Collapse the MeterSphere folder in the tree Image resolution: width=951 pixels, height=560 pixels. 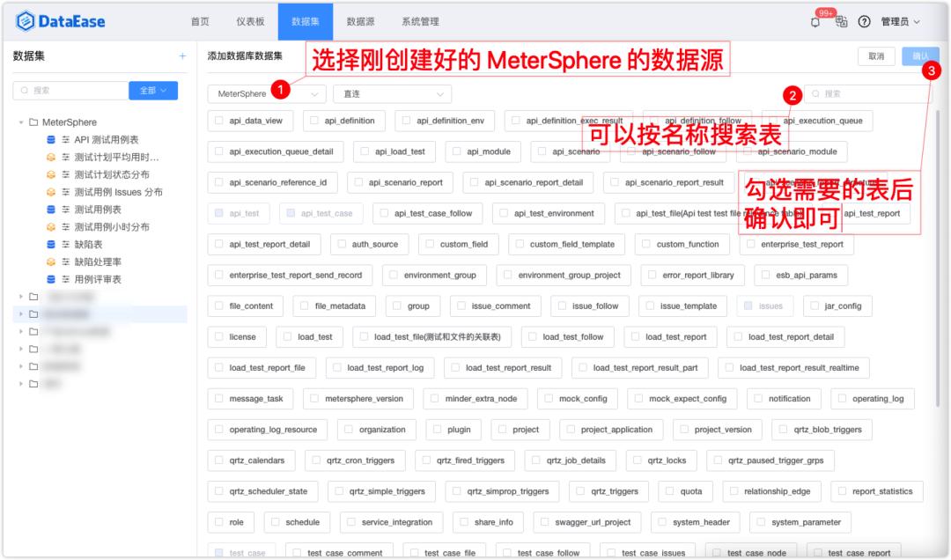(19, 121)
